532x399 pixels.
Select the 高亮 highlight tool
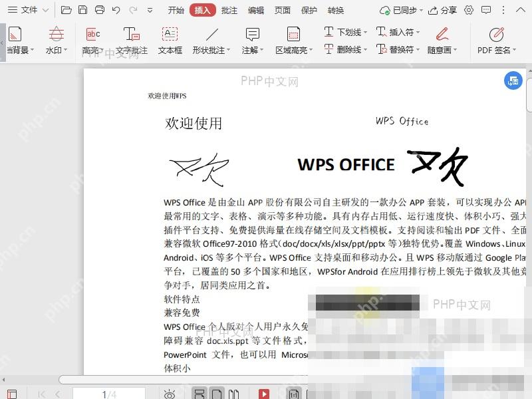pyautogui.click(x=92, y=41)
